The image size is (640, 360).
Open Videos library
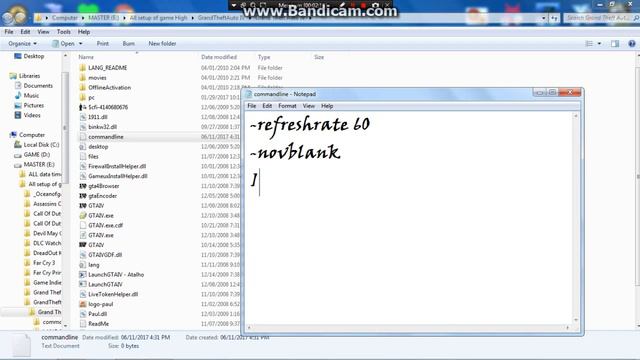[x=32, y=115]
